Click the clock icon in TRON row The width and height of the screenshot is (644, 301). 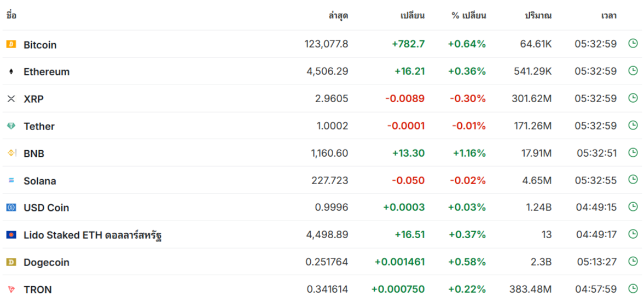633,288
